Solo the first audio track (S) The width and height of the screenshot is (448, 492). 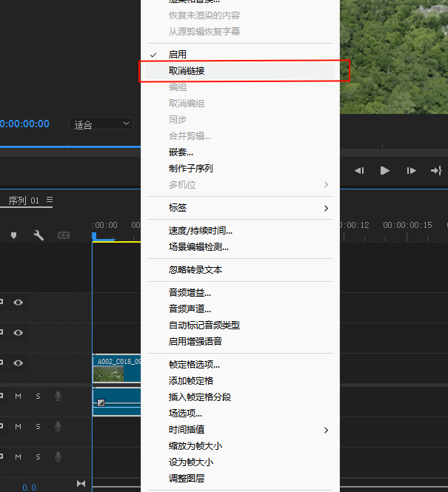38,397
